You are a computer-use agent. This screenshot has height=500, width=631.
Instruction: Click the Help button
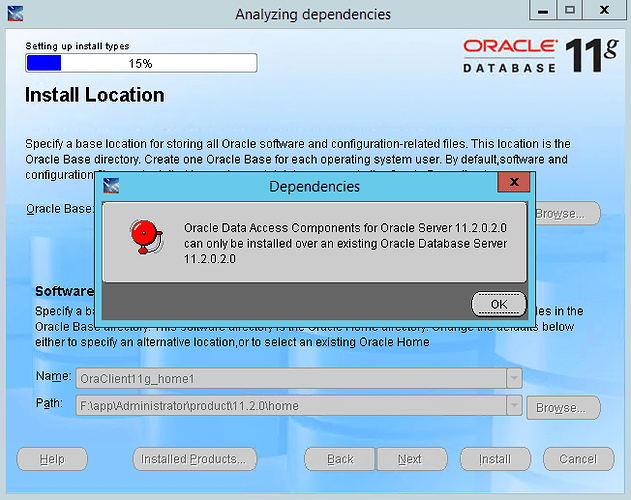[52, 459]
